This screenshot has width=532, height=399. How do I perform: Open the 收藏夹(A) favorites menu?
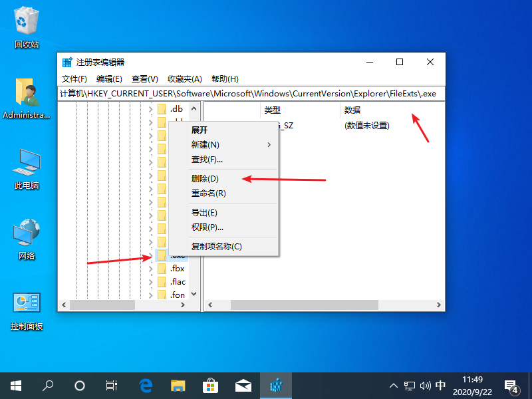[x=184, y=78]
